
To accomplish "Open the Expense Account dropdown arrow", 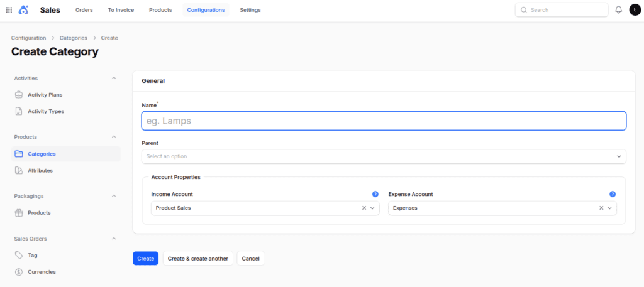I will [610, 208].
